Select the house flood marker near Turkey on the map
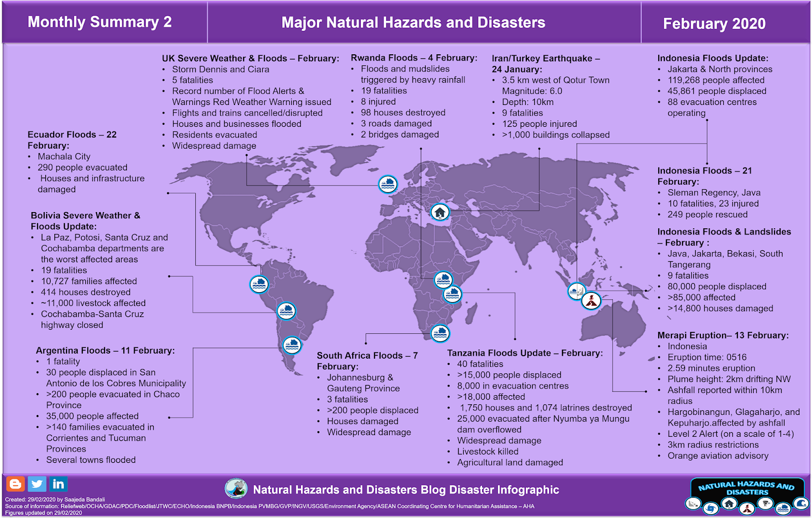This screenshot has height=522, width=812. click(441, 213)
